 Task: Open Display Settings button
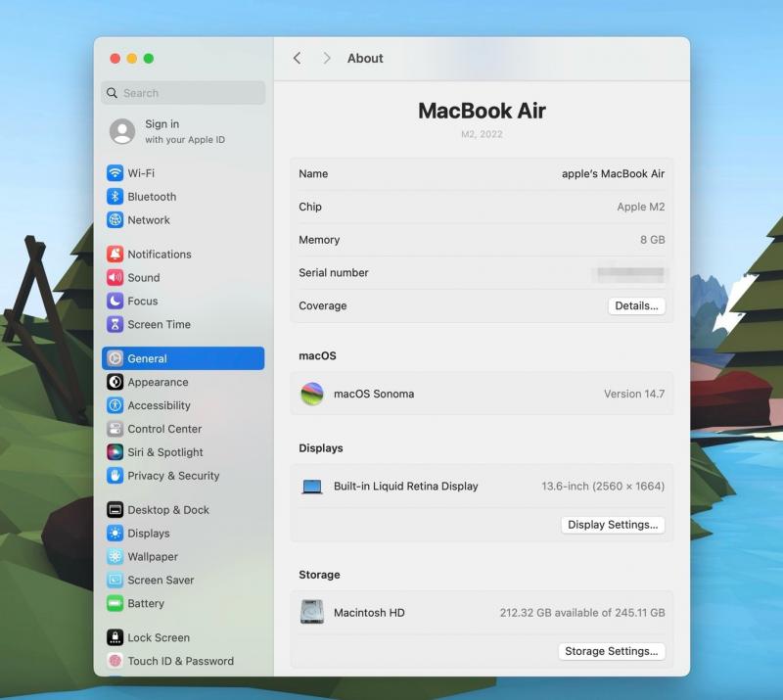[613, 525]
